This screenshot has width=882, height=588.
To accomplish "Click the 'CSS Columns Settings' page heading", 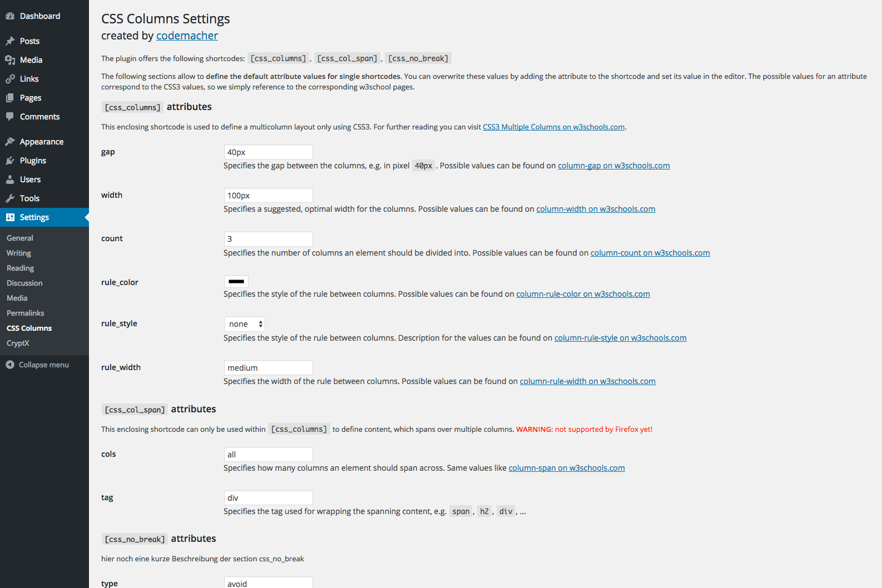I will pos(166,18).
